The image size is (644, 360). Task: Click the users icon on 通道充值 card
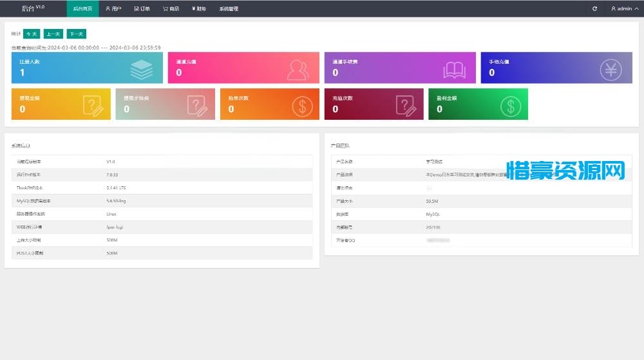pos(298,69)
